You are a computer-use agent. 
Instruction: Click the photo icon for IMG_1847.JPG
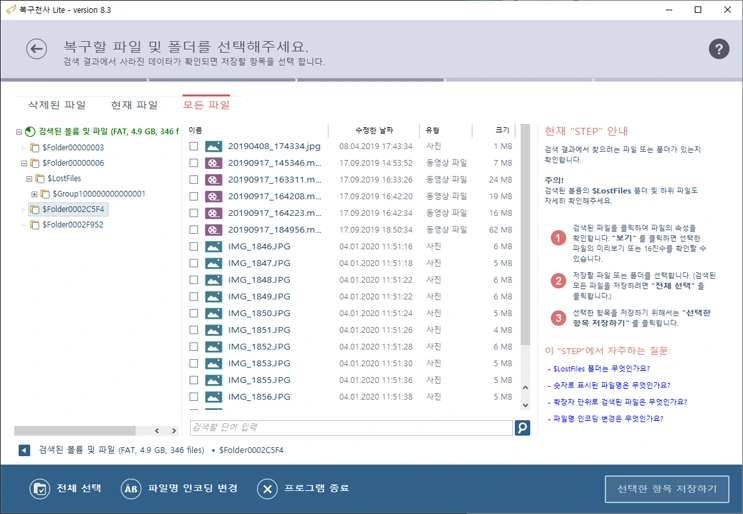(214, 263)
